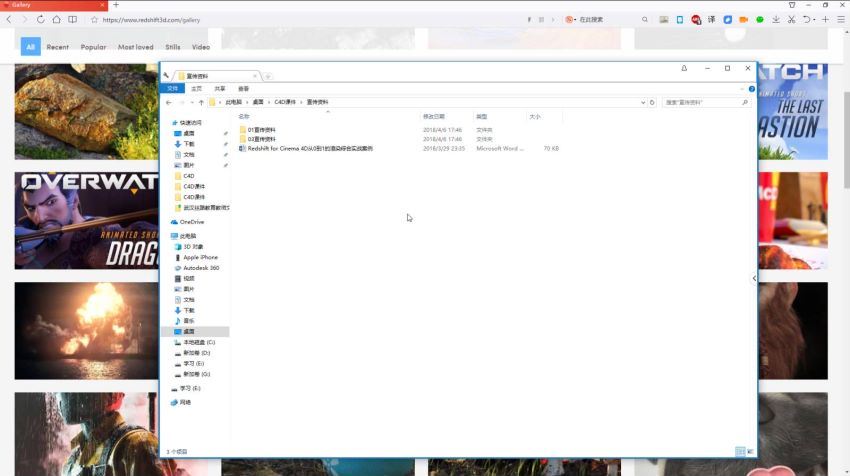Click the Explorer search box

(706, 102)
